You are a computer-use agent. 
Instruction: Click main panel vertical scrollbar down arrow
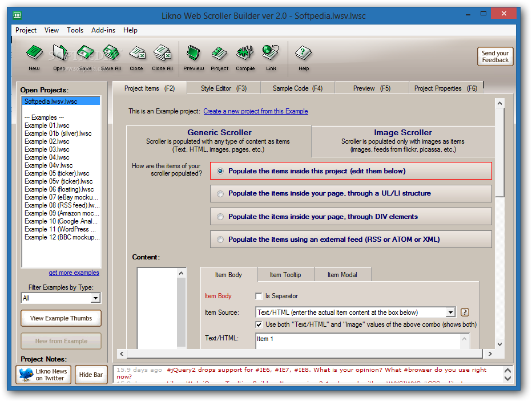click(499, 344)
